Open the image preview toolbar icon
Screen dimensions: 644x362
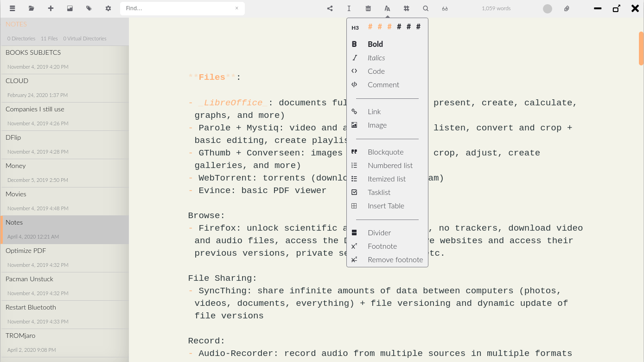[x=70, y=8]
